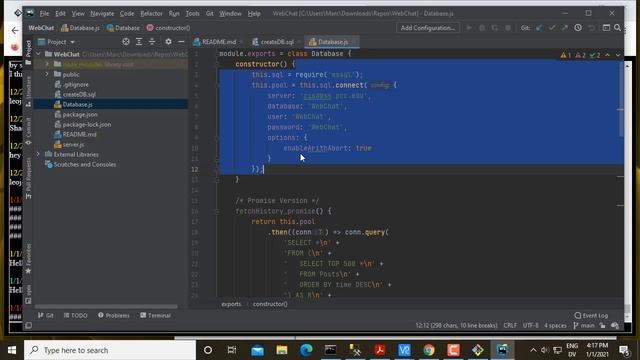The width and height of the screenshot is (640, 360).
Task: Toggle the Project tool window sidebar button
Action: click(x=28, y=52)
